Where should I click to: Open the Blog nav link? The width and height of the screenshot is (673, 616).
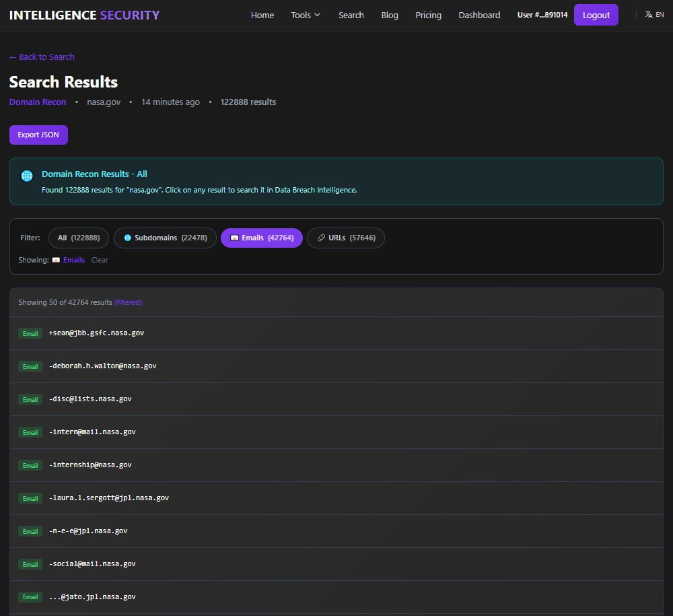pos(389,15)
